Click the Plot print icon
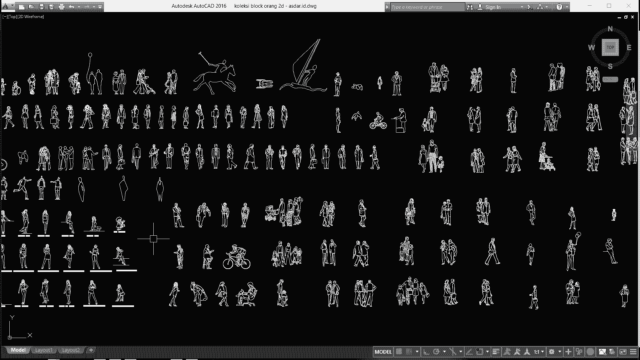This screenshot has width=640, height=360. coord(61,7)
